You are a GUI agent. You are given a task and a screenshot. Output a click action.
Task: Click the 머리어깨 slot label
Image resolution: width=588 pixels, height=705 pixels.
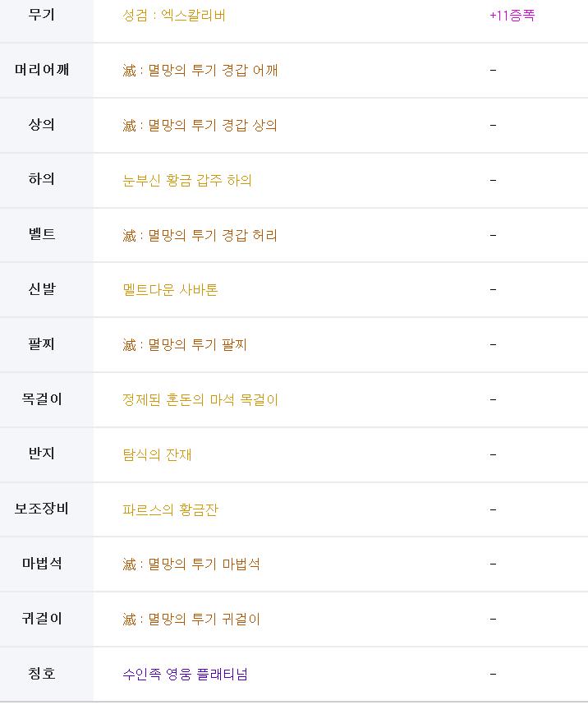click(x=42, y=70)
